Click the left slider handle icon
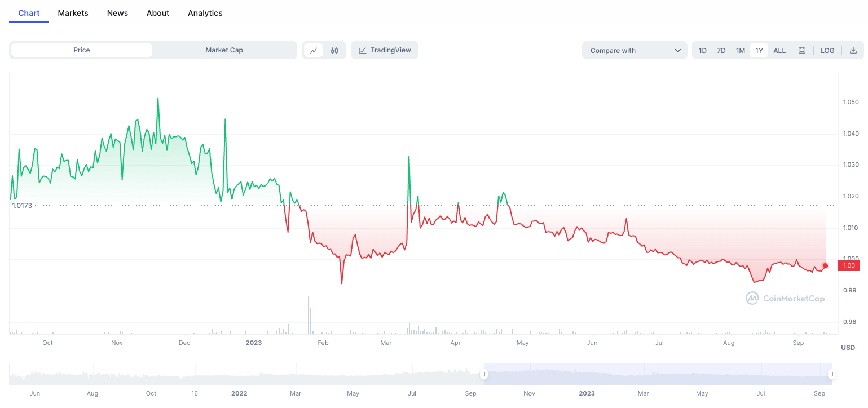 (483, 374)
